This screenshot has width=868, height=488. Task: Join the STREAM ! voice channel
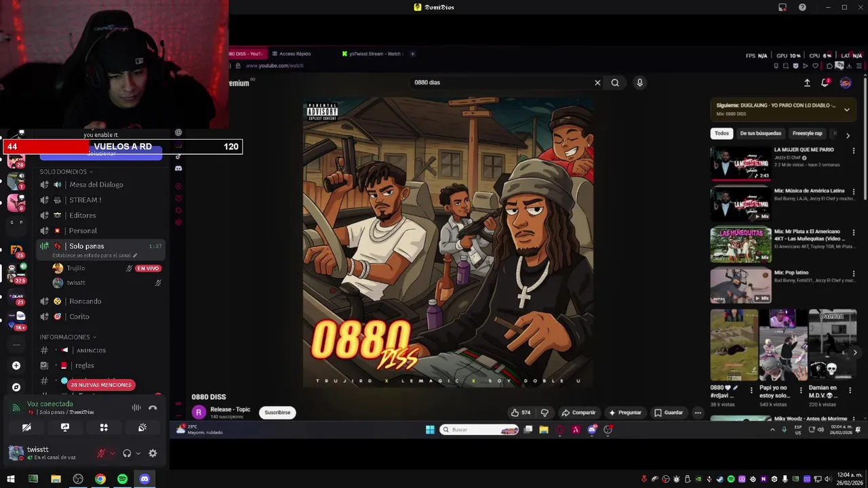[100, 200]
